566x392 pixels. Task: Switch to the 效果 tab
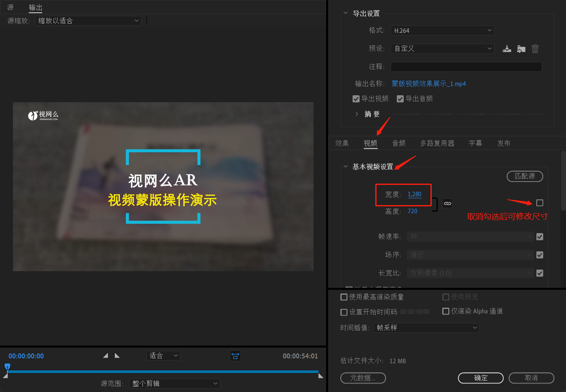(x=342, y=143)
